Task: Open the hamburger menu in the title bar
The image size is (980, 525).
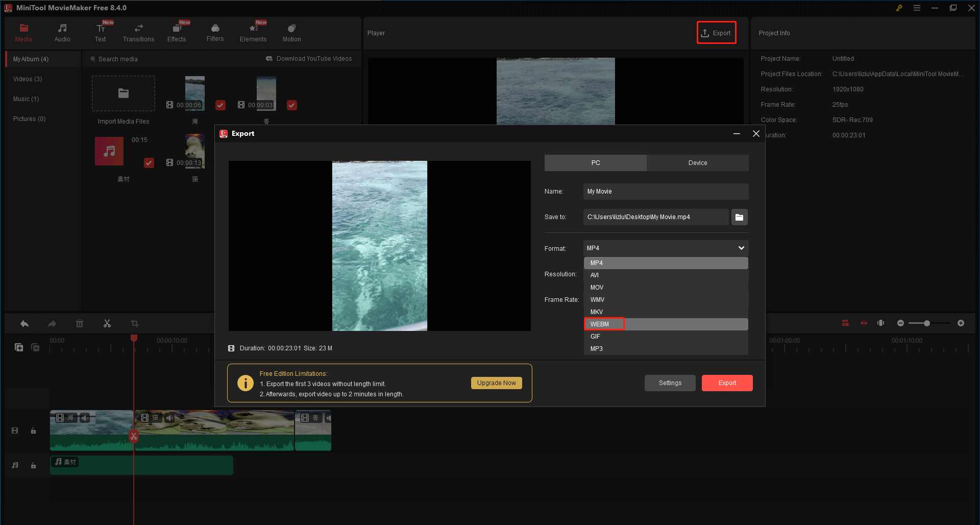Action: tap(917, 8)
